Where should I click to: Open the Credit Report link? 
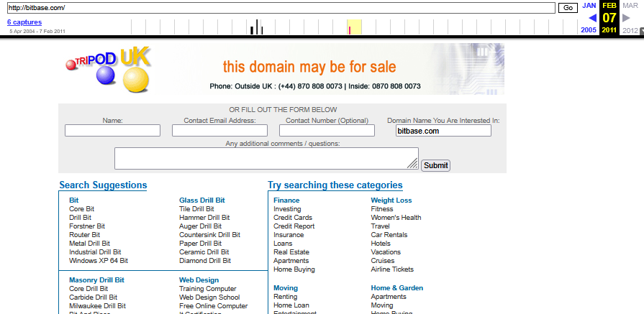click(x=294, y=226)
